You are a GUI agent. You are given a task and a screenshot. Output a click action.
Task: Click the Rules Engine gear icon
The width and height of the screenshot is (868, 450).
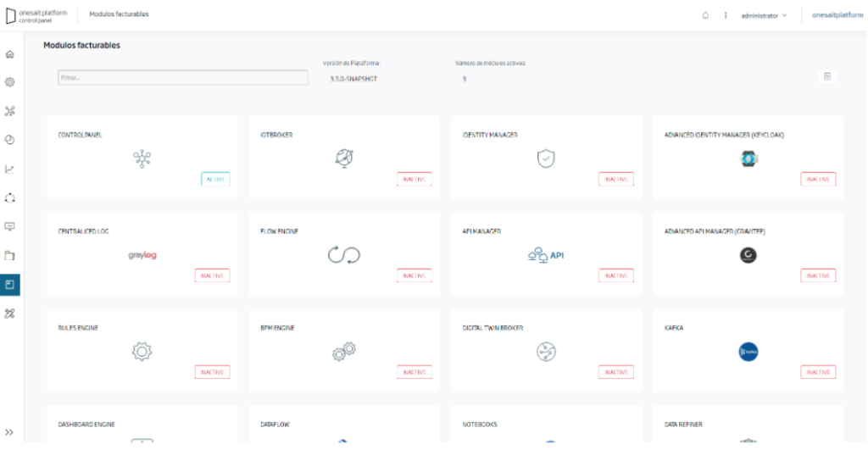point(142,352)
